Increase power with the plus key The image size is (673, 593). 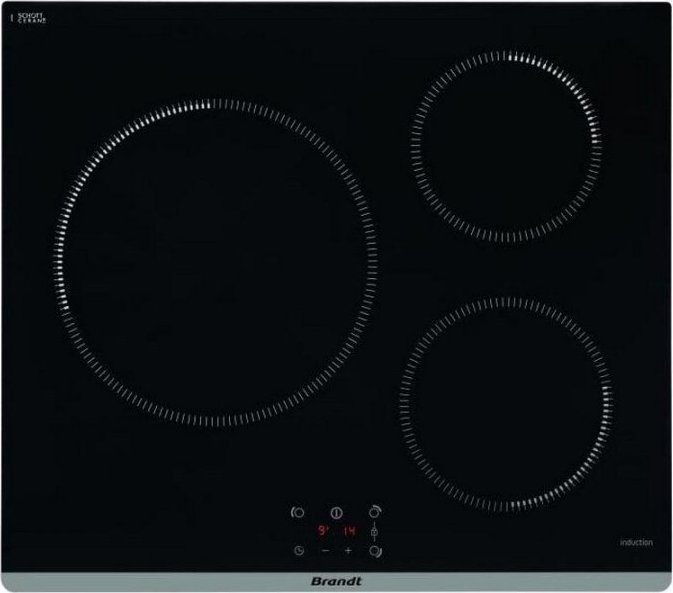[x=348, y=551]
